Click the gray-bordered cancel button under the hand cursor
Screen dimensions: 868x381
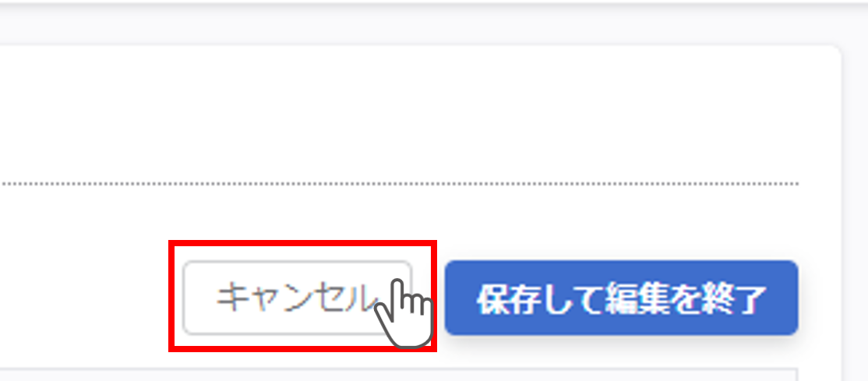[298, 298]
